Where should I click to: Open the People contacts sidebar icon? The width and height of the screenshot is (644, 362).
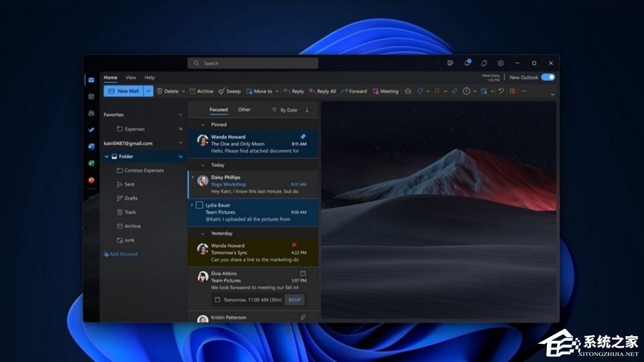click(x=91, y=113)
